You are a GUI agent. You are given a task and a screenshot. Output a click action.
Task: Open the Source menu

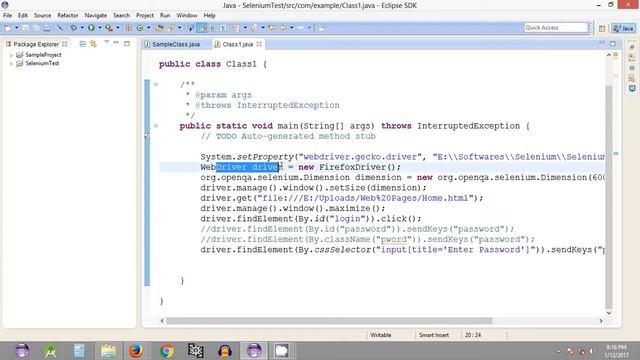coord(42,16)
